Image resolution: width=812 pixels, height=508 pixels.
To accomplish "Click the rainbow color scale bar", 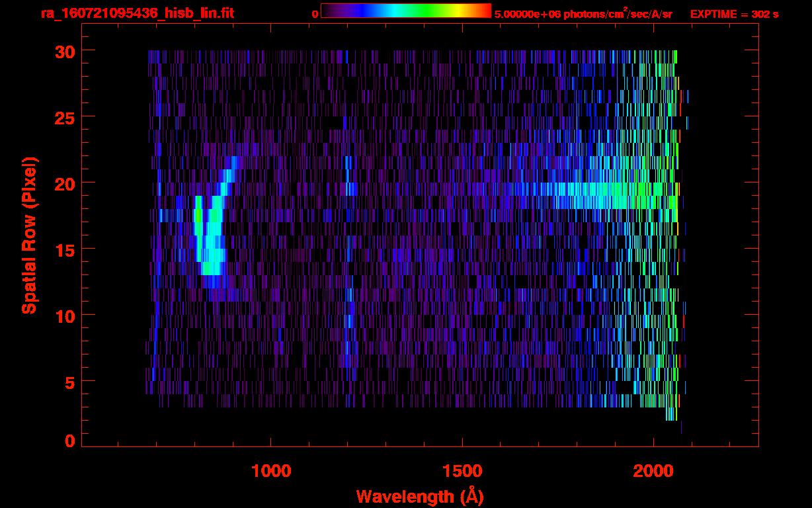I will tap(405, 11).
